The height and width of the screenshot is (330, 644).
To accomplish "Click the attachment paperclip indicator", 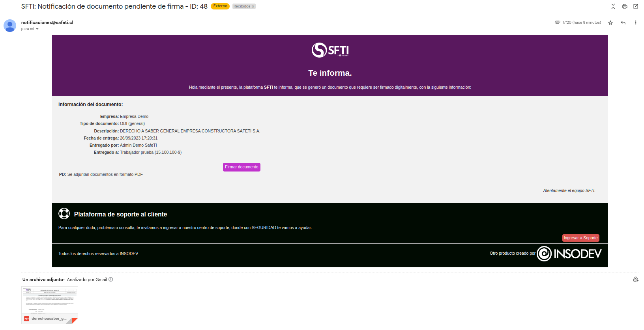I will pos(558,22).
